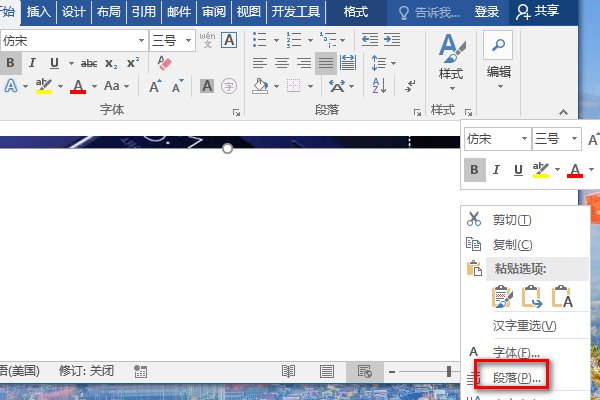The width and height of the screenshot is (600, 400).
Task: Open Asian layout options
Action: coord(337,87)
